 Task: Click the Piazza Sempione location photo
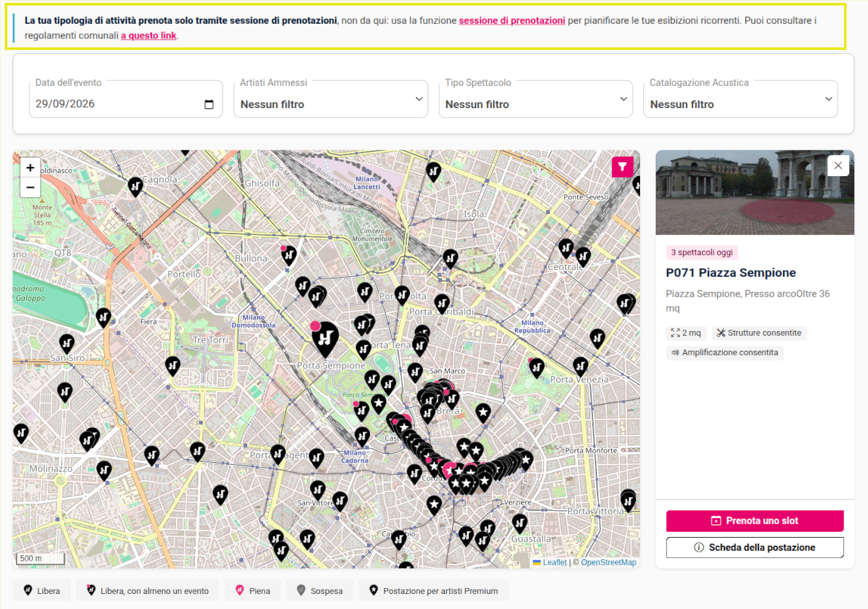755,192
